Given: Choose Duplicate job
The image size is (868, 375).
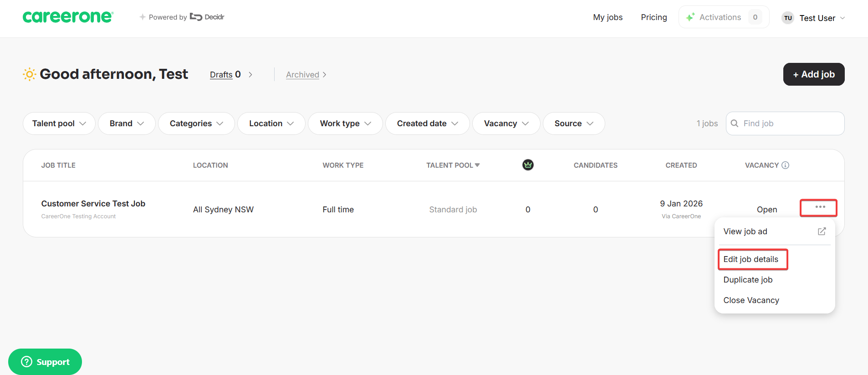Looking at the screenshot, I should pyautogui.click(x=748, y=280).
